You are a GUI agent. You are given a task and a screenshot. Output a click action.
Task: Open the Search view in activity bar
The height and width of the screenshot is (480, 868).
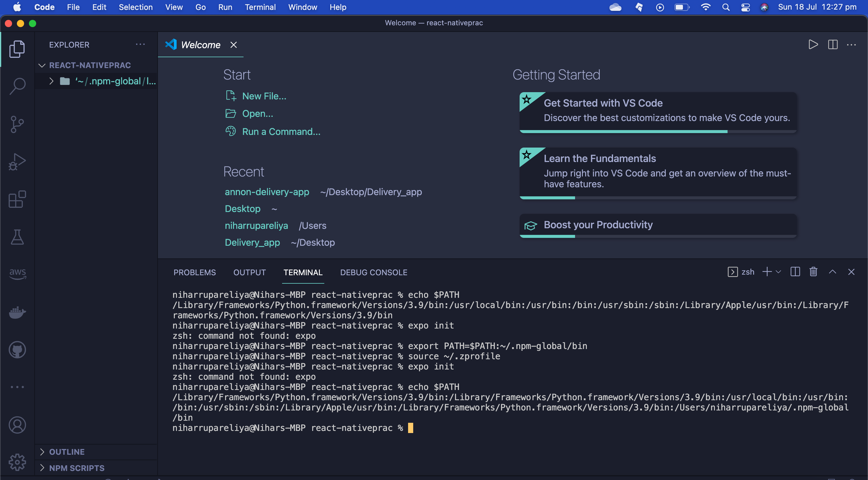17,86
